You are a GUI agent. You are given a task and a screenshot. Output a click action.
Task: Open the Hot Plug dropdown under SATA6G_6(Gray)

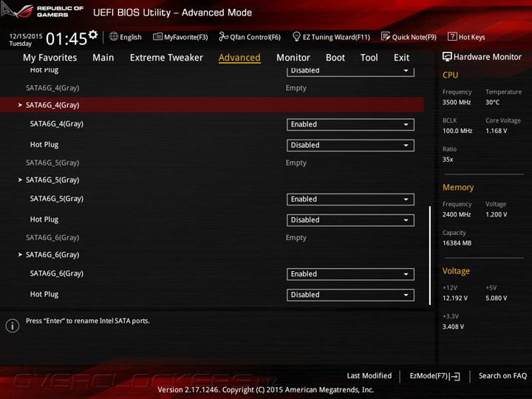click(350, 295)
